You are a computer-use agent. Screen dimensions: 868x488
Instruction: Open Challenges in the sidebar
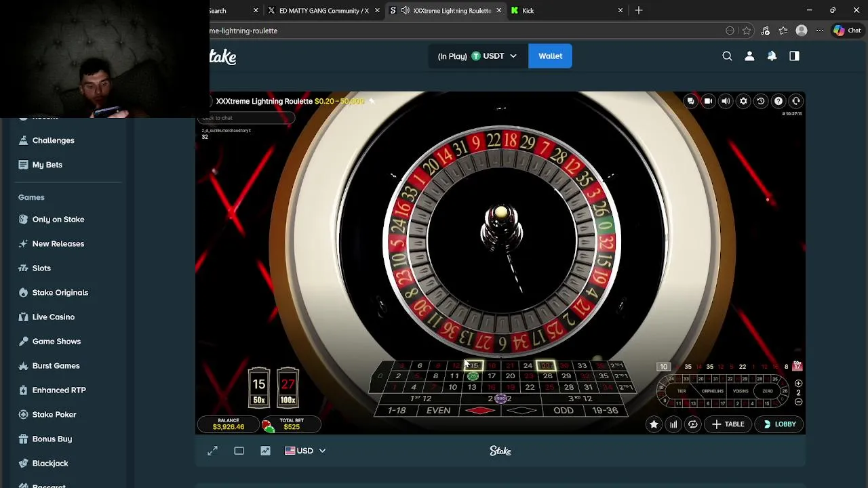53,140
